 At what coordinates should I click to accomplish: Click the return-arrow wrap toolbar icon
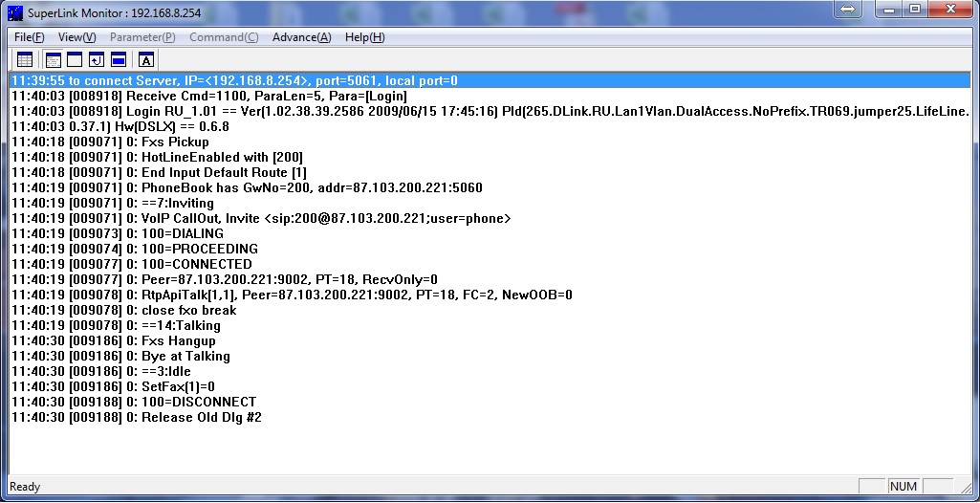point(97,60)
